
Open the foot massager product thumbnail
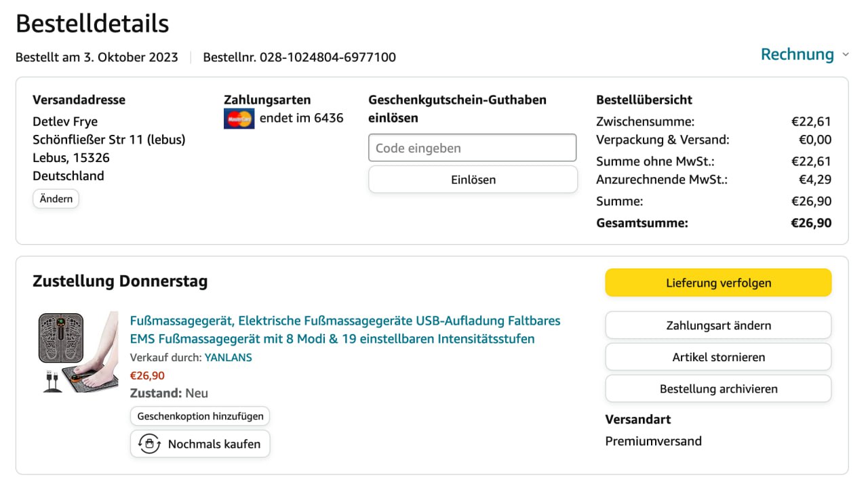[77, 352]
